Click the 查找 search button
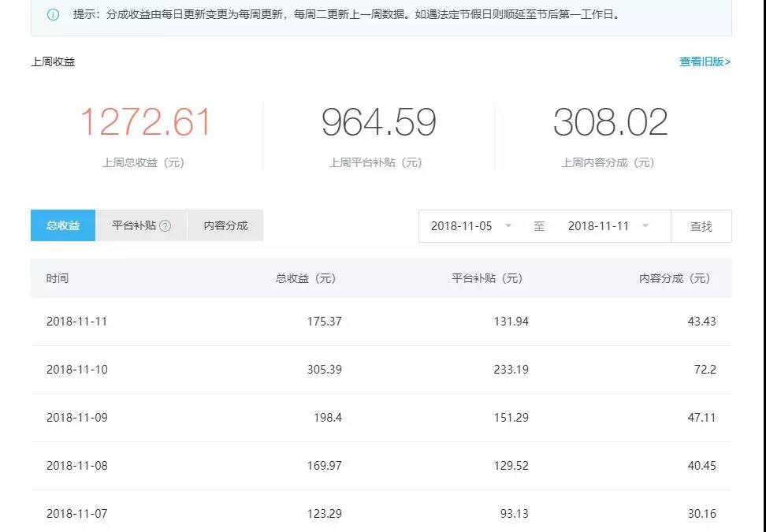Image resolution: width=766 pixels, height=532 pixels. pos(701,226)
